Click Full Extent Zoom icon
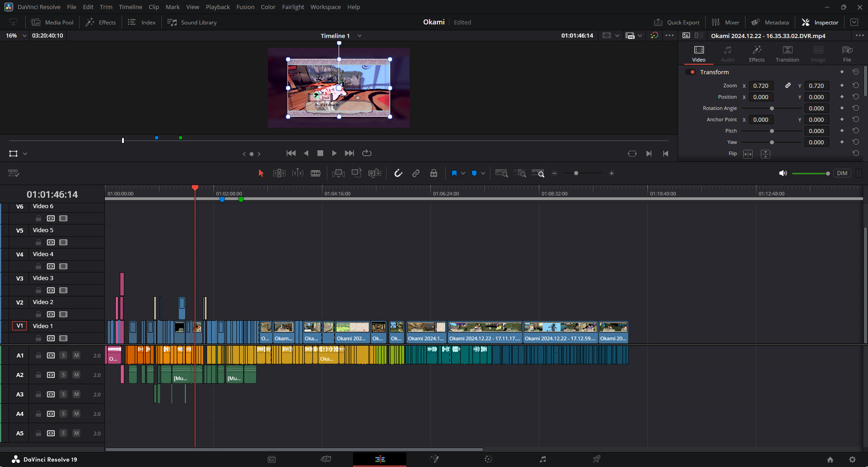 [501, 173]
